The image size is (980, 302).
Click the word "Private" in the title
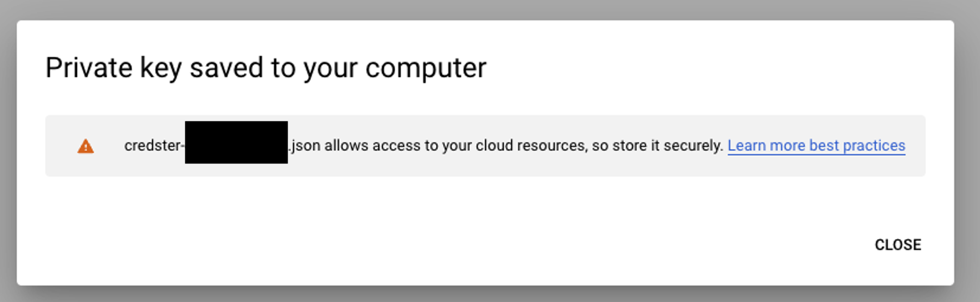pos(89,68)
